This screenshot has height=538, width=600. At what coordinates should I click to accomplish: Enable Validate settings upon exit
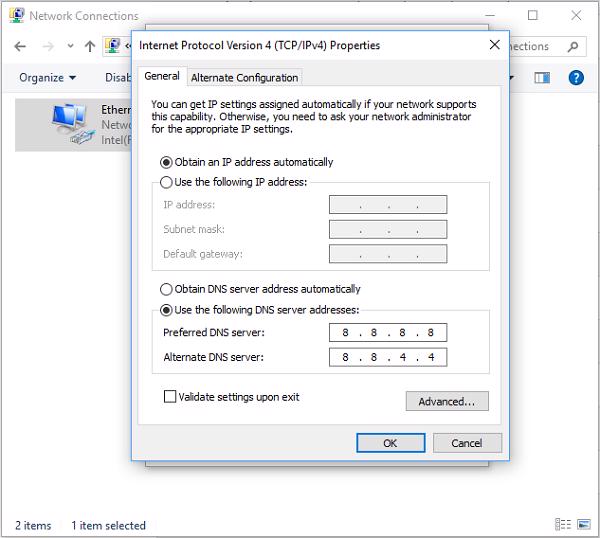170,397
